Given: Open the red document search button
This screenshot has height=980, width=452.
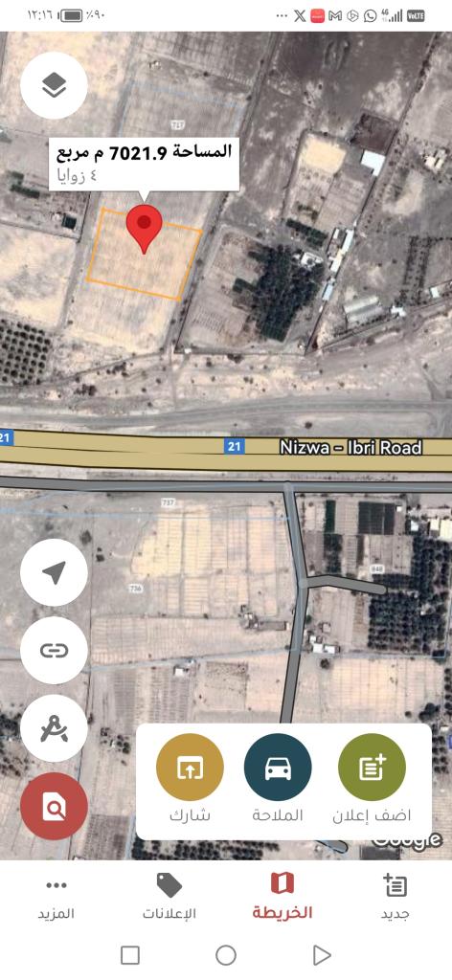Looking at the screenshot, I should click(54, 806).
